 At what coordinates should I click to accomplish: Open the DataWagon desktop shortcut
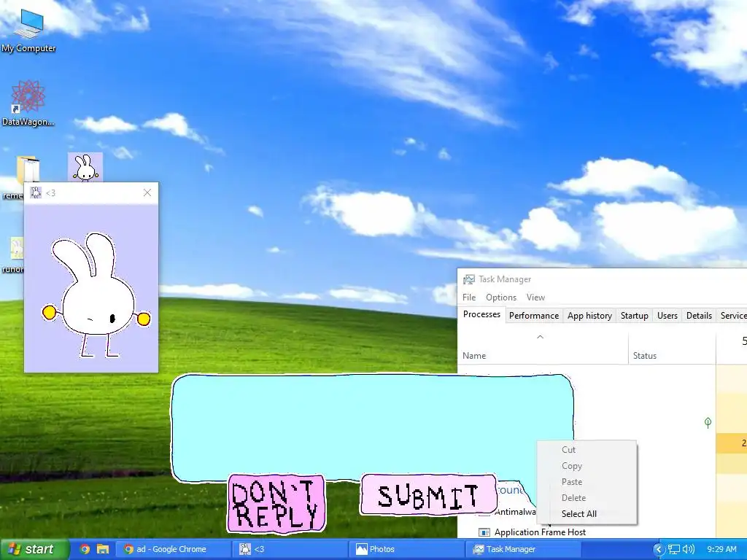(x=28, y=104)
